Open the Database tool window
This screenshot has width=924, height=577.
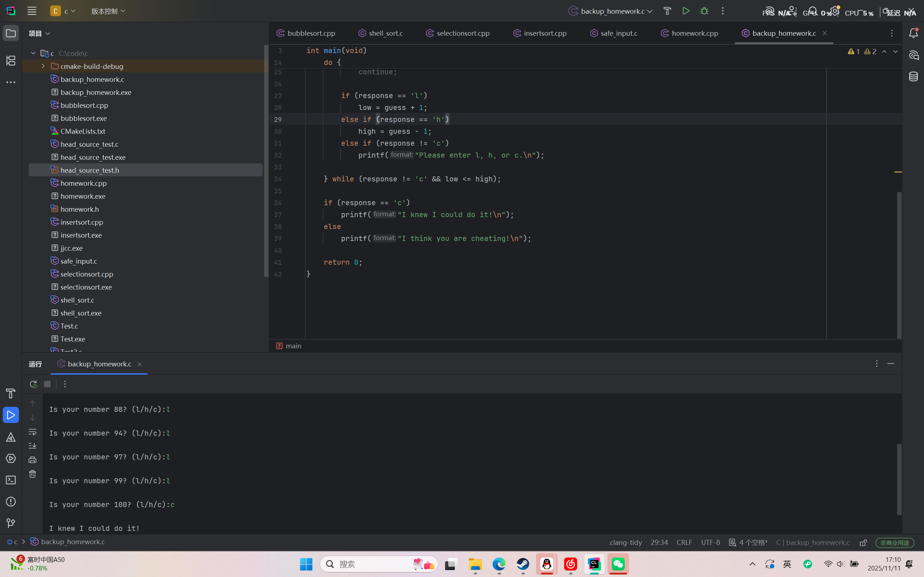pyautogui.click(x=913, y=76)
